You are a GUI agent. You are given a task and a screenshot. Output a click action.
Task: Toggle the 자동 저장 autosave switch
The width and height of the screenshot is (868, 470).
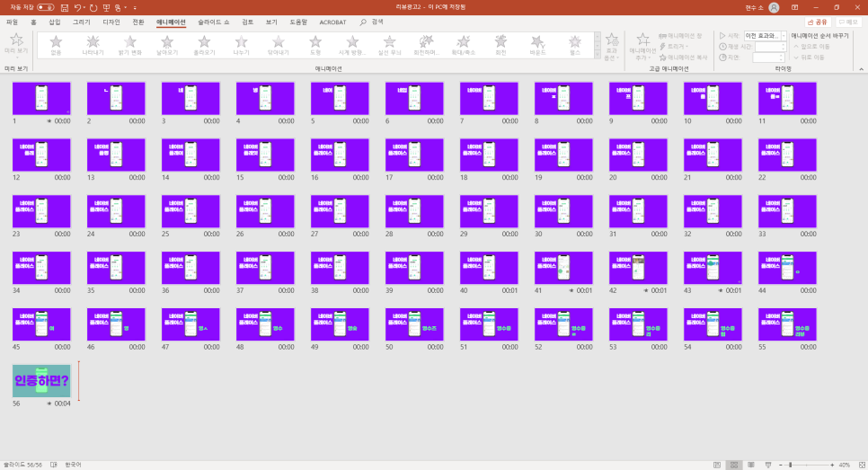(x=44, y=7)
